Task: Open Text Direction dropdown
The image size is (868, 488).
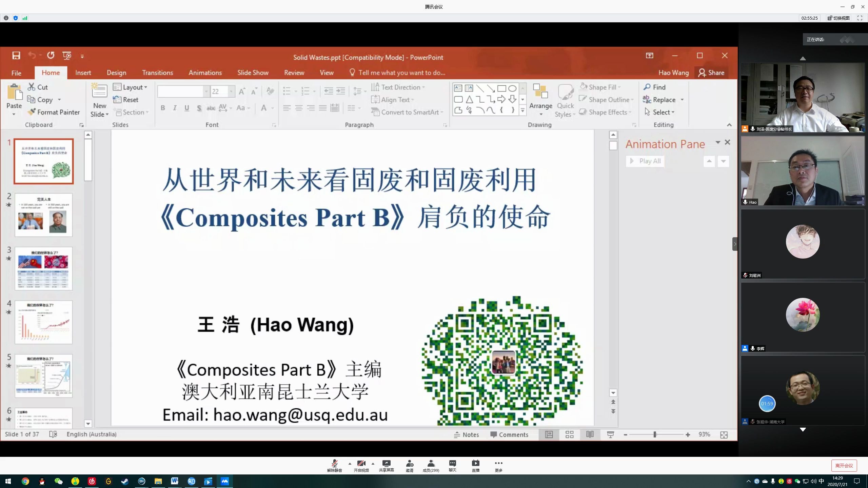Action: [398, 87]
